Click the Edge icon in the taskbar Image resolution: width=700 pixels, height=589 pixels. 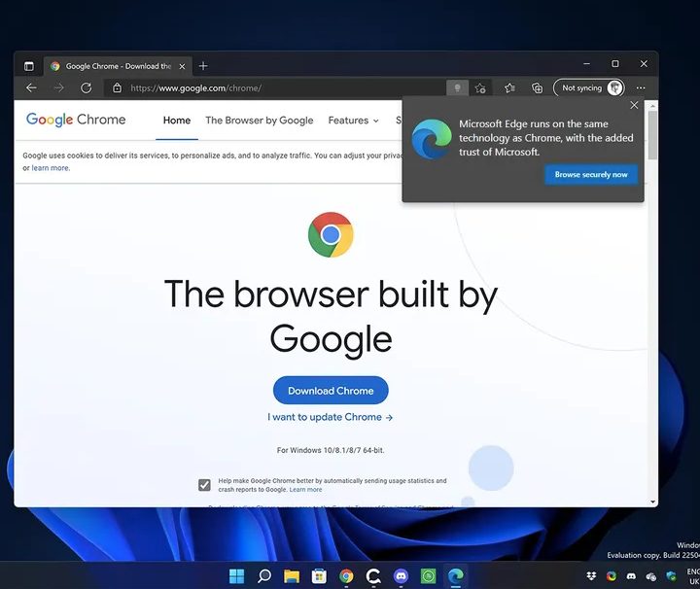[455, 576]
